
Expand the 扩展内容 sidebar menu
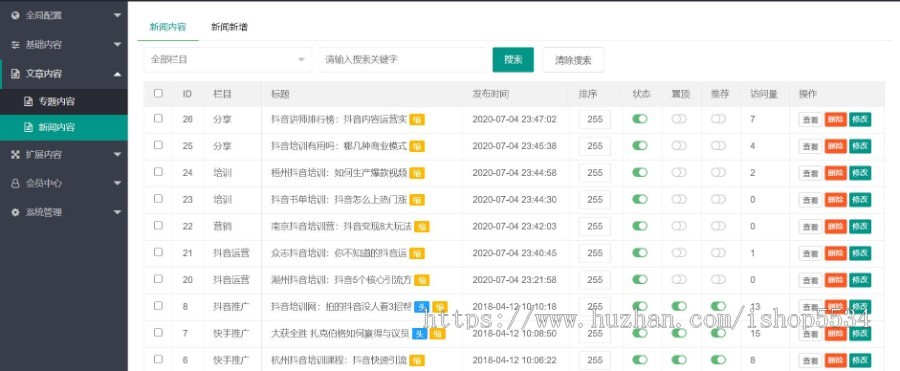tap(64, 154)
